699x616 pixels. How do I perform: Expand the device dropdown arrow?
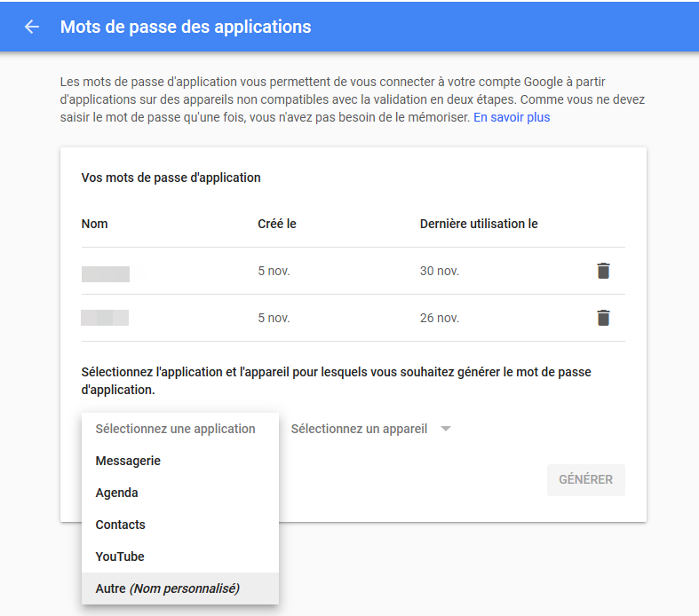tap(446, 429)
